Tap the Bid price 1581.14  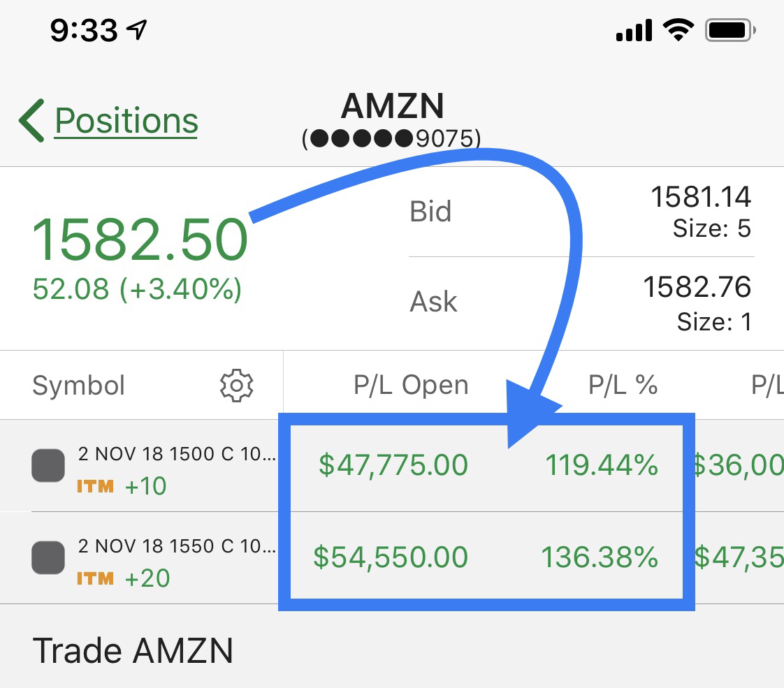700,198
